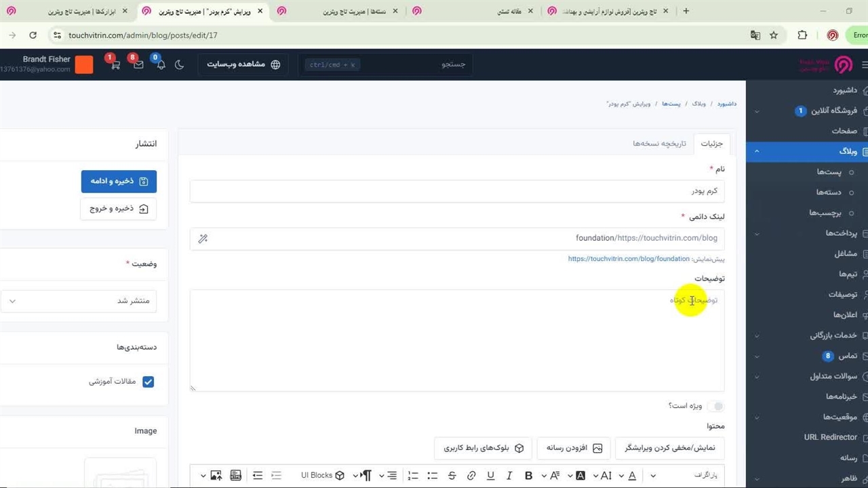Open the notifications bell icon

click(x=161, y=64)
